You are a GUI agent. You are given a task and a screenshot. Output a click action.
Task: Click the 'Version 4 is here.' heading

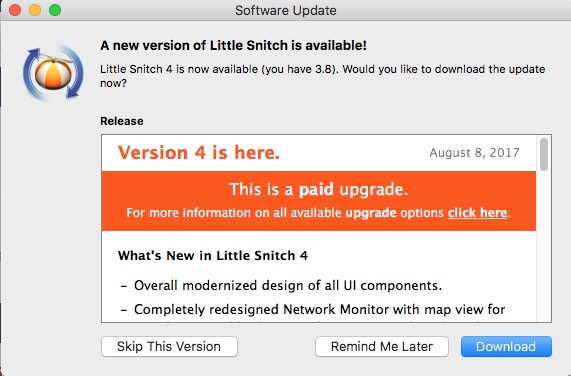coord(199,152)
